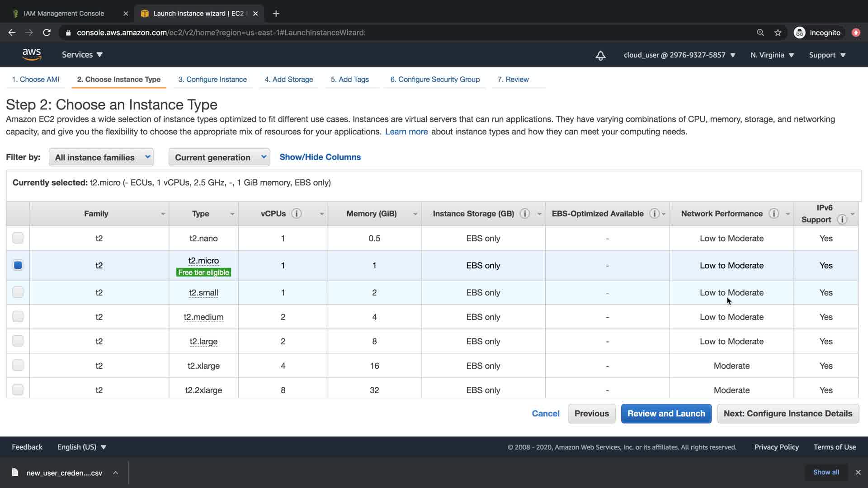The image size is (868, 488).
Task: Open the Services menu
Action: click(x=82, y=55)
